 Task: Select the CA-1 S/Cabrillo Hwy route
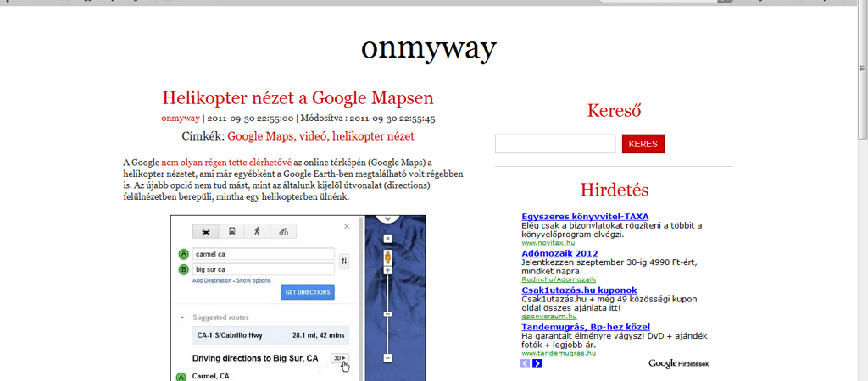[x=270, y=335]
